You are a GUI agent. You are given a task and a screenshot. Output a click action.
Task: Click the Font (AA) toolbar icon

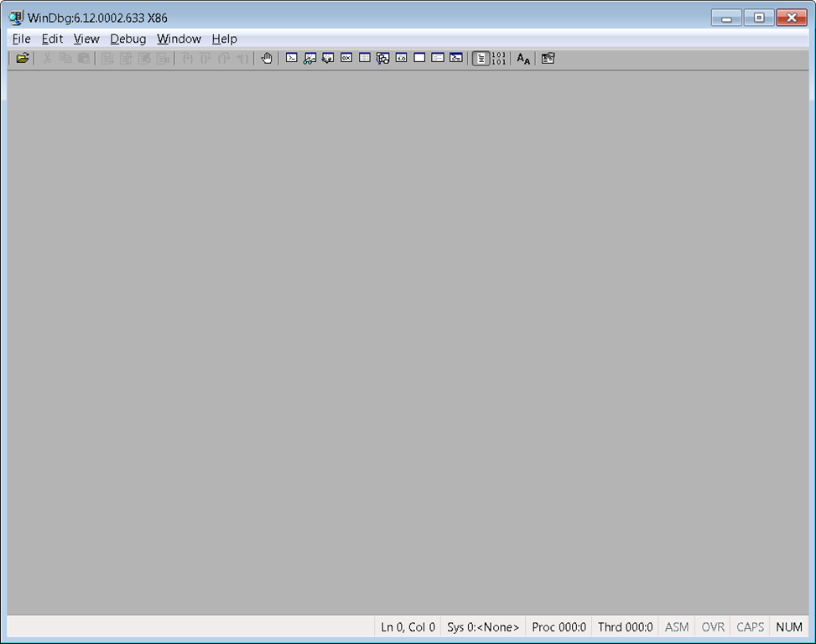pos(523,59)
